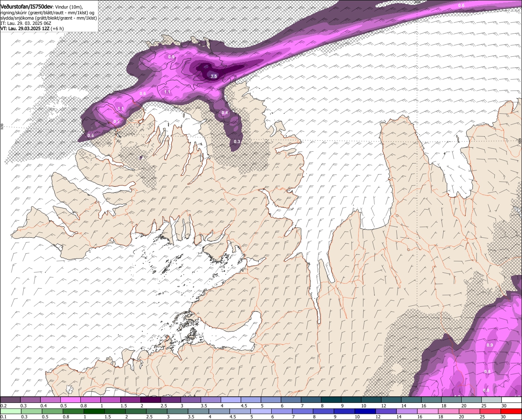Pick the bottom-row light pink swatch starting at 16
Image resolution: width=522 pixels, height=420 pixels.
click(428, 411)
